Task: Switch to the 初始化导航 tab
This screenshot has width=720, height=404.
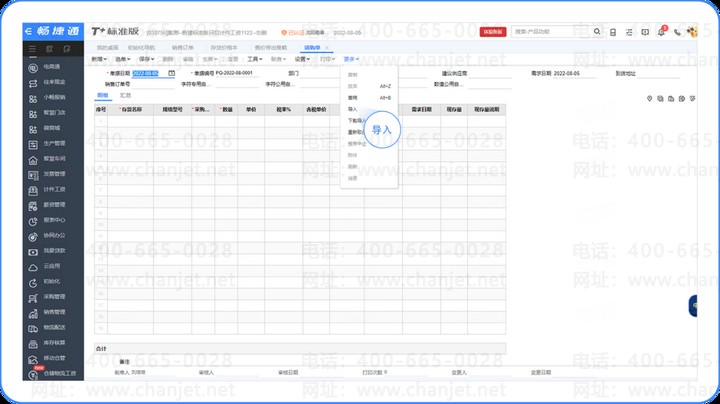Action: click(141, 48)
